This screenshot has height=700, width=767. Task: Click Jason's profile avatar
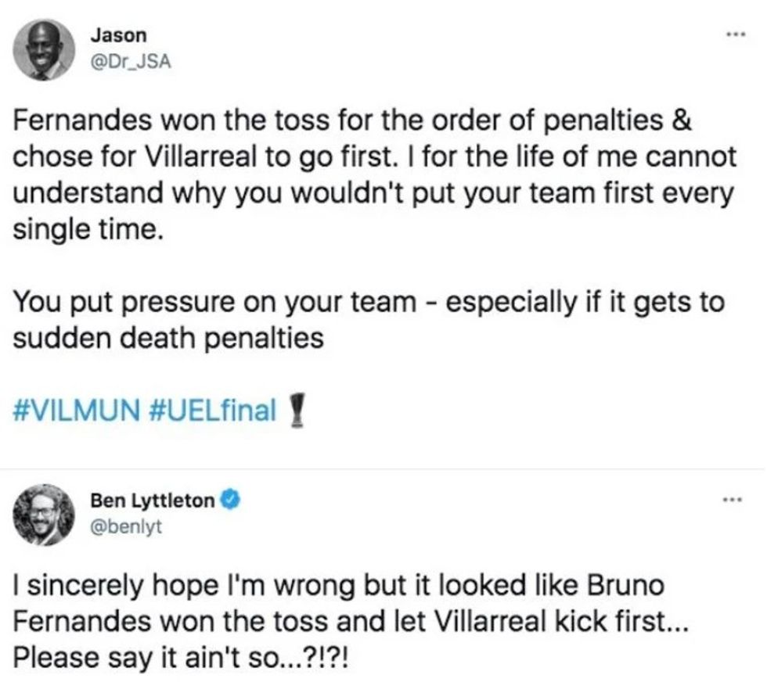(43, 50)
